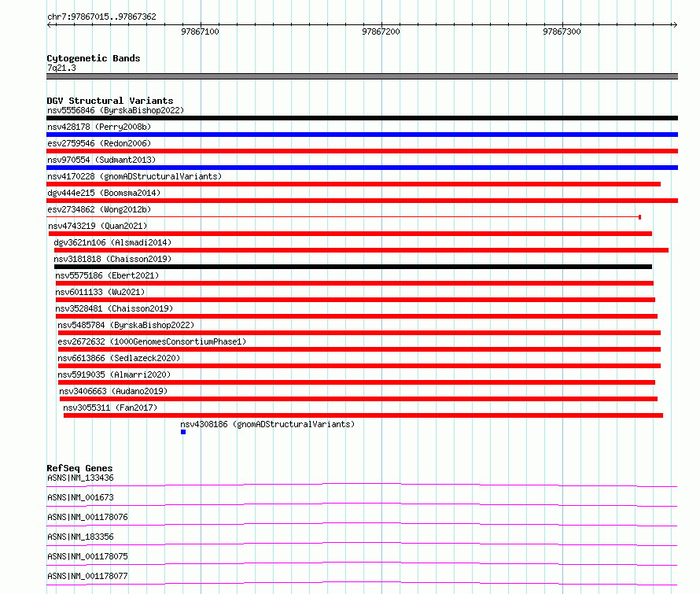Click the right arrow on the ruler
Screen dimensions: 700x594
[x=675, y=24]
